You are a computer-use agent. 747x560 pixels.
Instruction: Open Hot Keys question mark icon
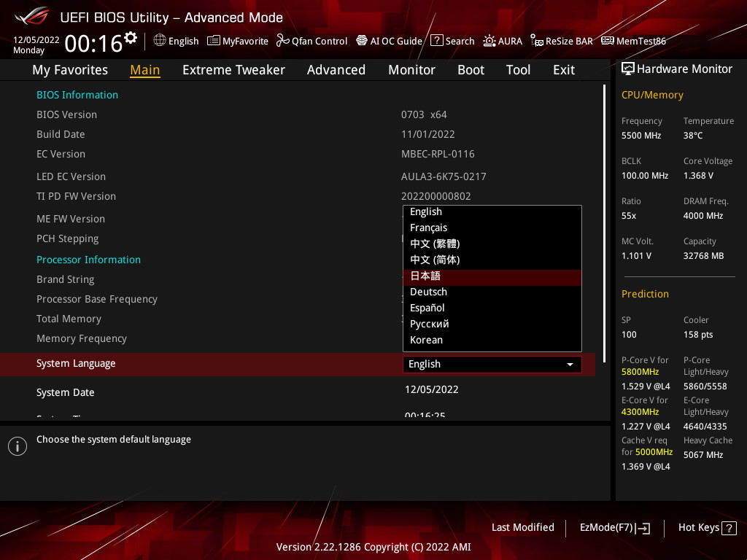(x=729, y=528)
